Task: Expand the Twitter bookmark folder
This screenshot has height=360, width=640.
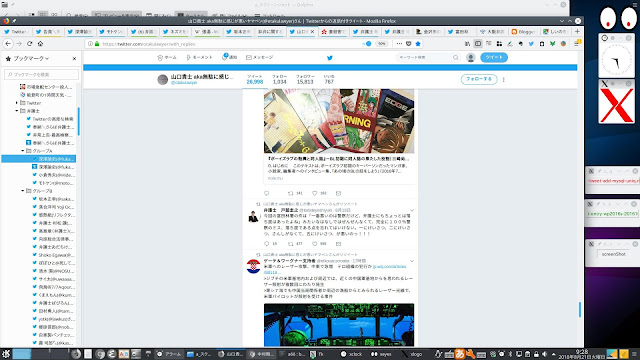Action: [x=17, y=103]
